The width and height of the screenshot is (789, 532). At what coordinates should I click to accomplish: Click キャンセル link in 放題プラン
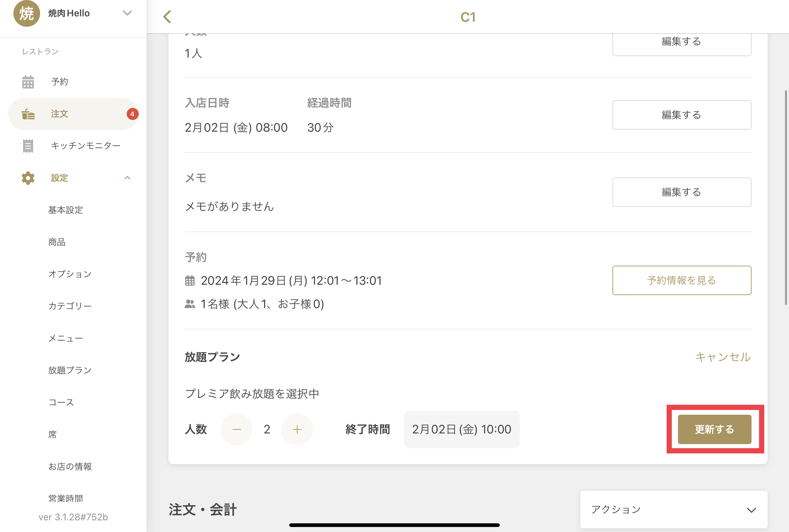723,357
